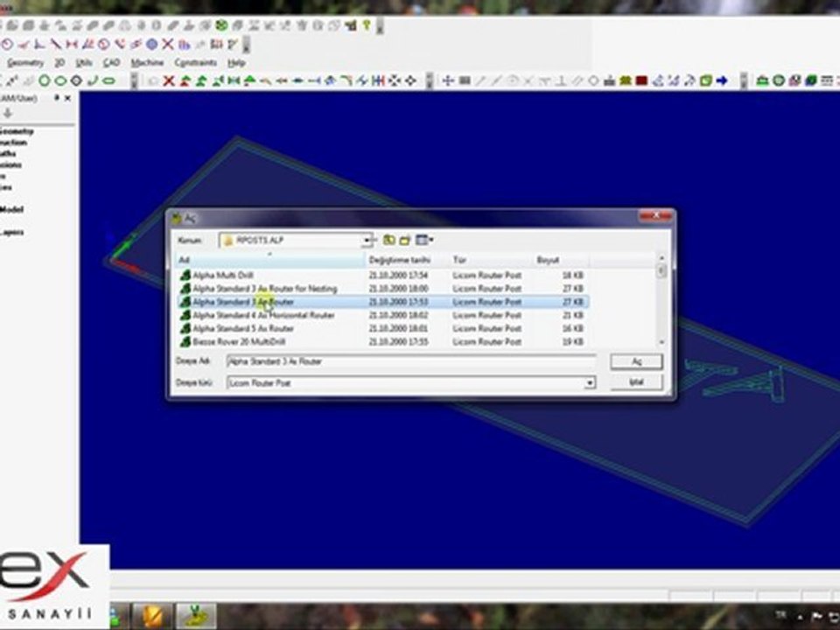
Task: Select the green slot obround tool
Action: coord(108,80)
